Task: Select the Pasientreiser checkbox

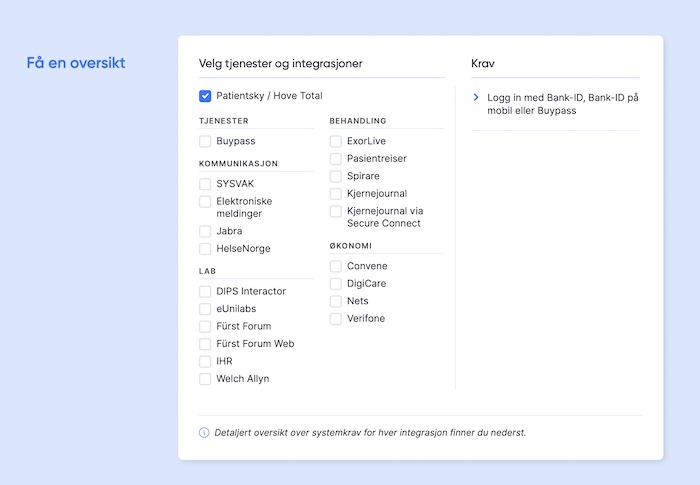Action: pyautogui.click(x=336, y=159)
